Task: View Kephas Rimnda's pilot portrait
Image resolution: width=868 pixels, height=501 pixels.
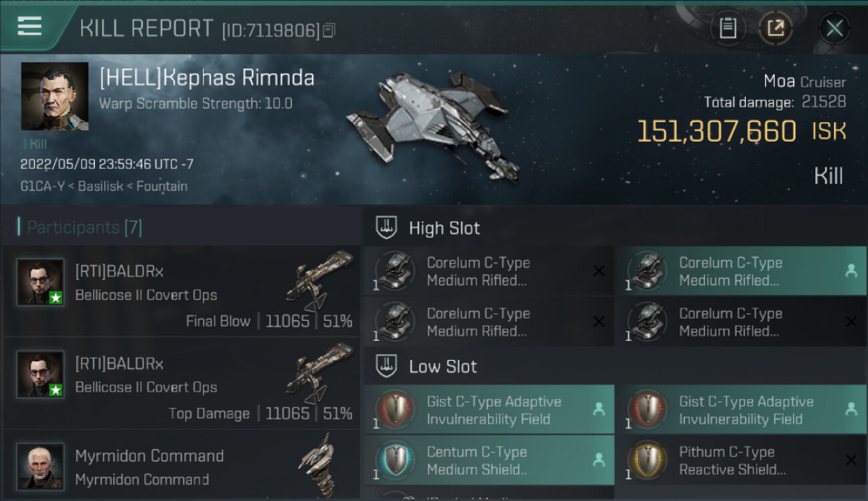Action: tap(55, 96)
